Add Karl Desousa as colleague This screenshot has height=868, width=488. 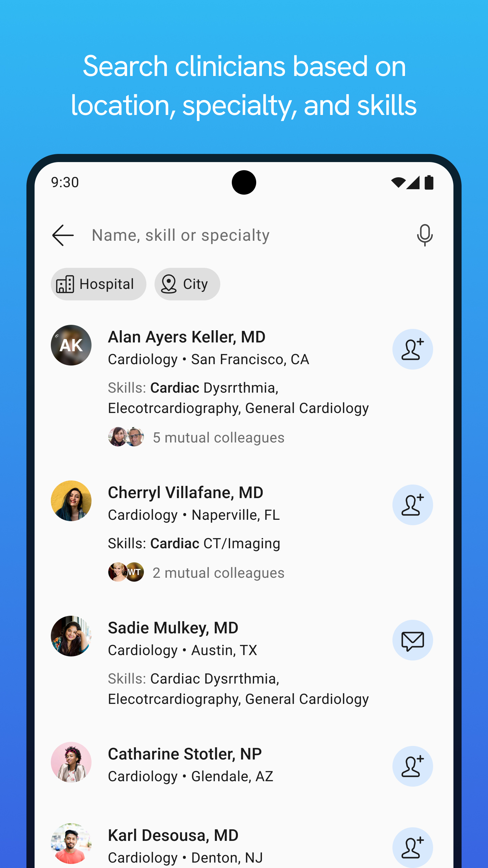(x=412, y=848)
